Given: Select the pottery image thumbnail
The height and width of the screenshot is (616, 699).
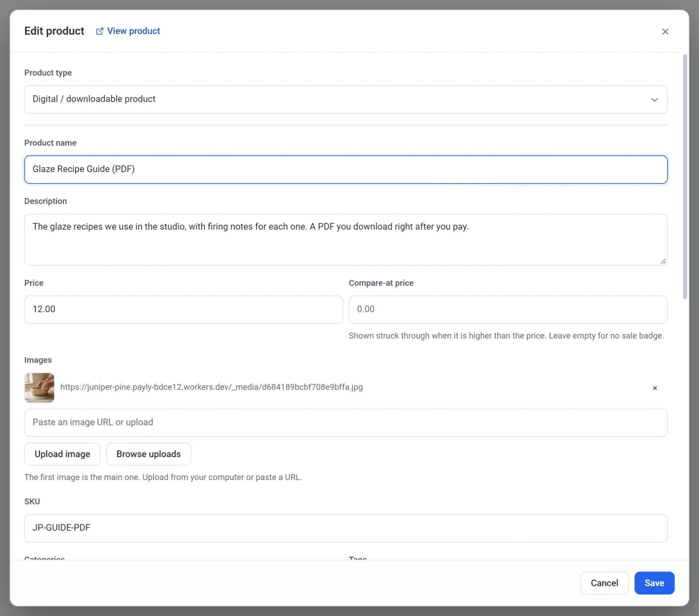Looking at the screenshot, I should coord(39,388).
